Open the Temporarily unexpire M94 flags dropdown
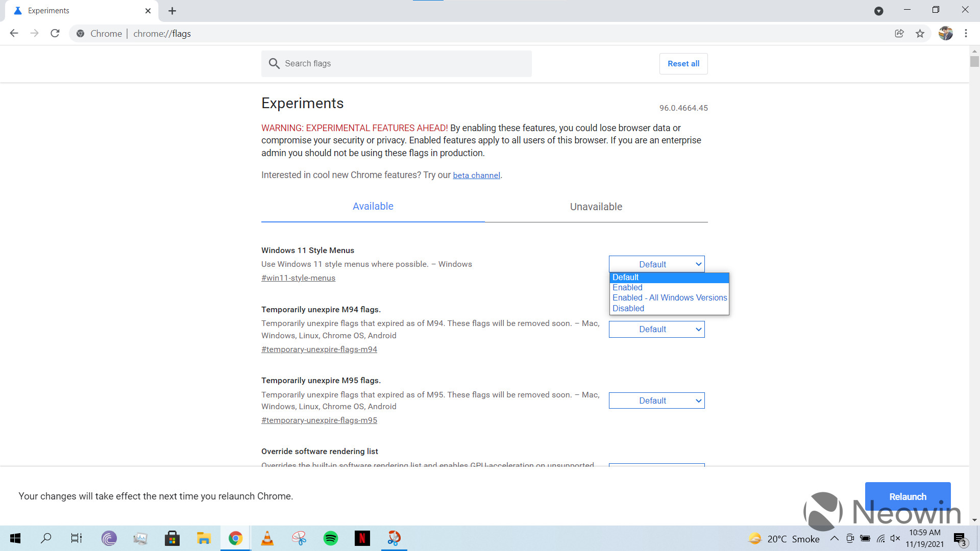Screen dimensions: 980x551 tap(656, 329)
